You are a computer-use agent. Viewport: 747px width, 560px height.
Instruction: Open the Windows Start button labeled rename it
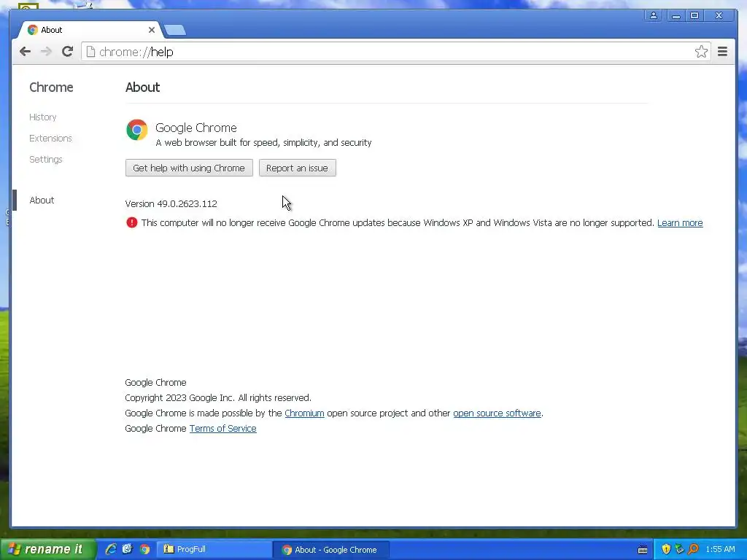(x=48, y=549)
